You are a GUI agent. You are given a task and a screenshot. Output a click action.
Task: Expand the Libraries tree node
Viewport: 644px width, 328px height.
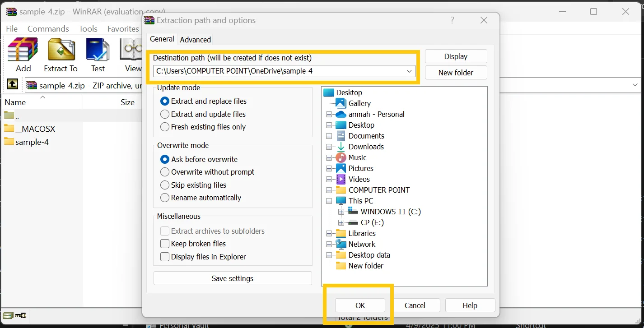[x=329, y=233]
